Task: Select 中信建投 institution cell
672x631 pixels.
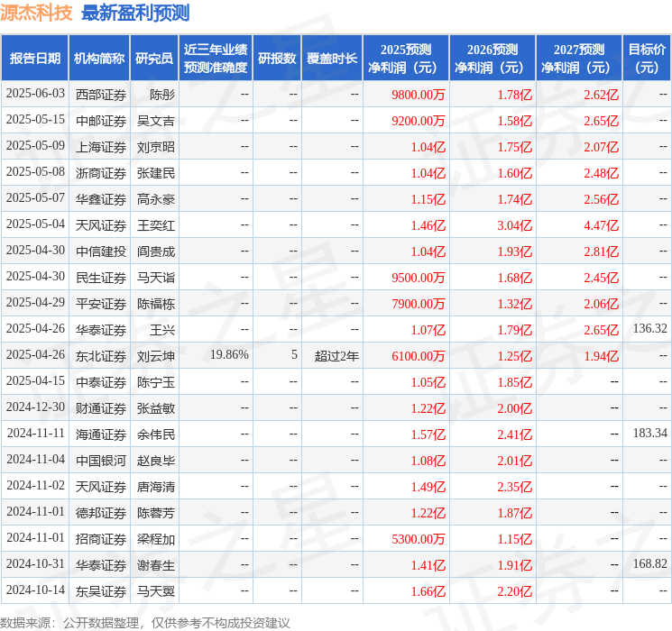Action: point(99,251)
